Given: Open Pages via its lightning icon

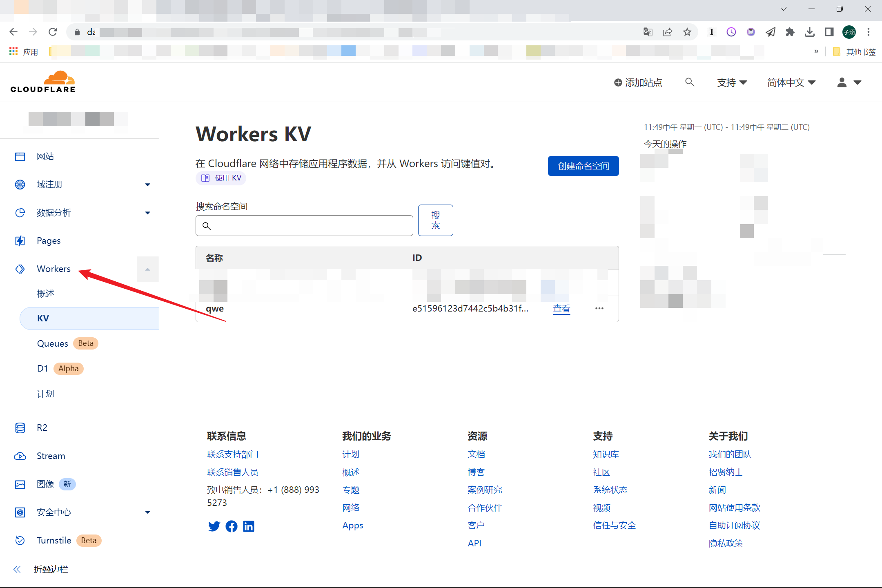Looking at the screenshot, I should (x=20, y=241).
